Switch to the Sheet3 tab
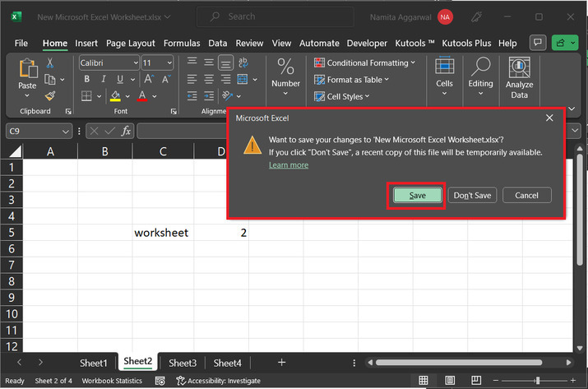 183,363
